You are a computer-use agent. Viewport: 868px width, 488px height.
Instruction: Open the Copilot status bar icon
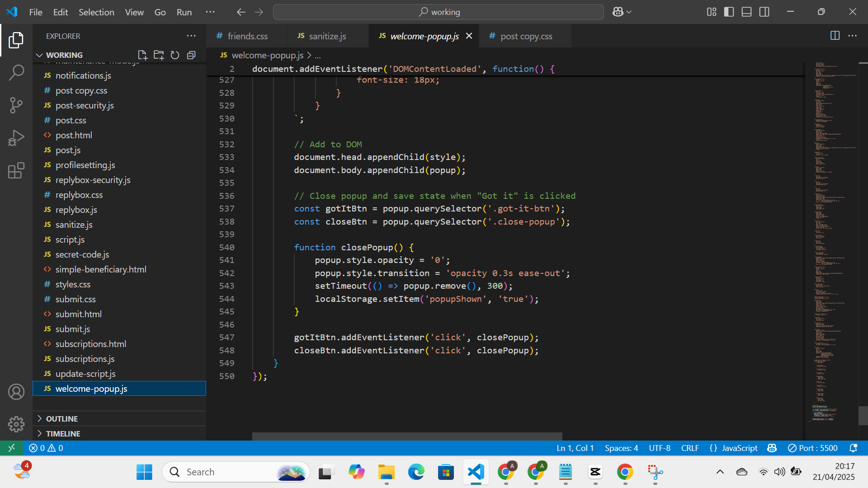point(772,448)
